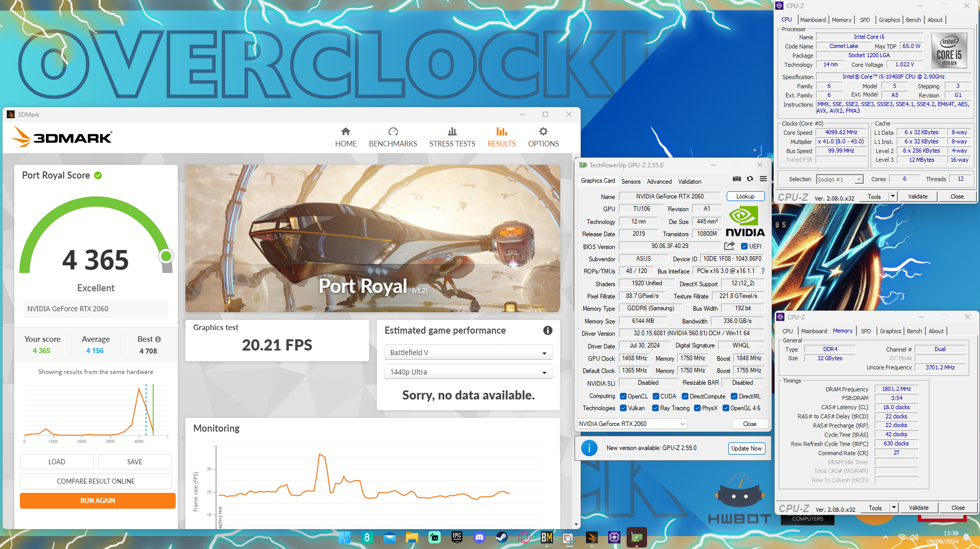Open BENCHMARKS in 3DMark navigation
Viewport: 980px width, 549px height.
click(393, 137)
